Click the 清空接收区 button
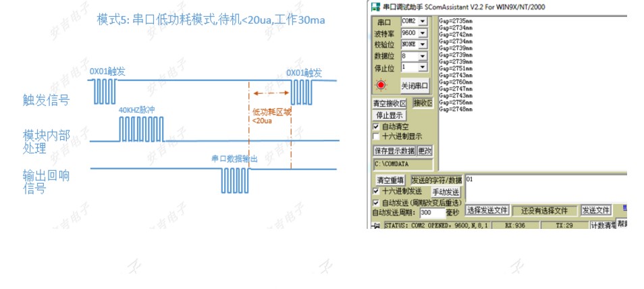This screenshot has height=289, width=644. 390,103
